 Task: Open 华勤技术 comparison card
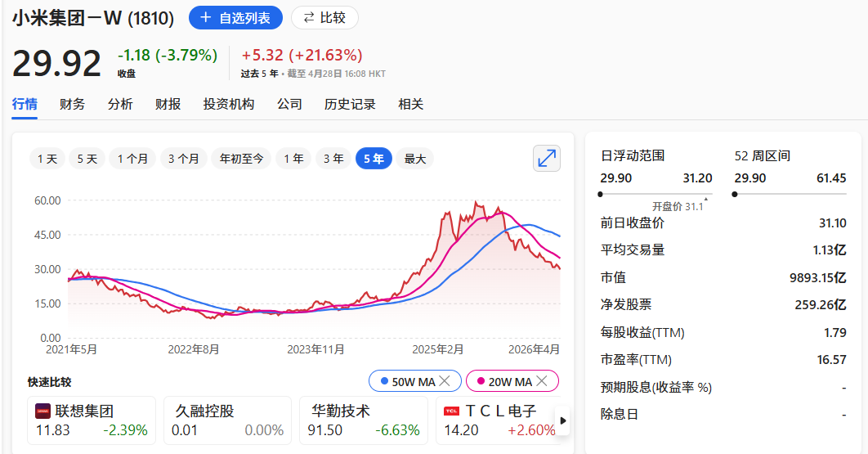click(364, 420)
